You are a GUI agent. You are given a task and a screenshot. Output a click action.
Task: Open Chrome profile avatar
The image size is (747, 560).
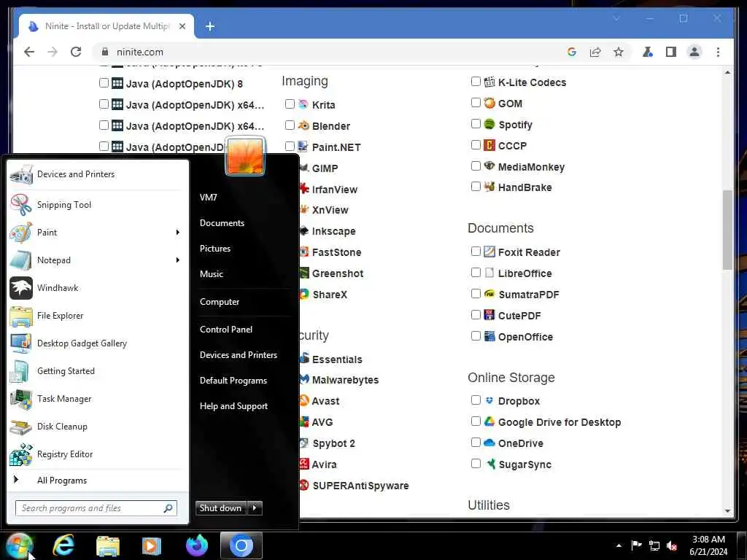click(x=694, y=52)
